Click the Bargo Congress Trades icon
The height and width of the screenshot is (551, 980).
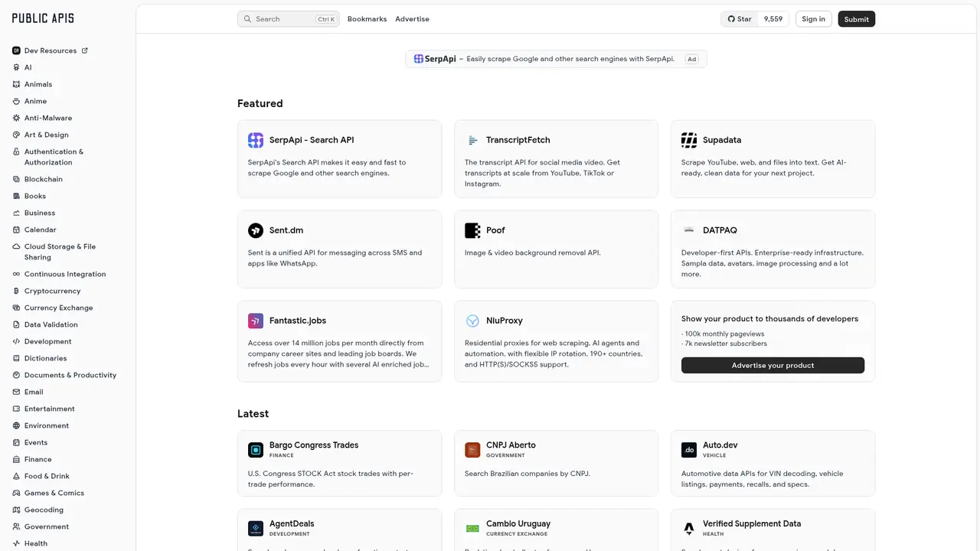tap(256, 450)
